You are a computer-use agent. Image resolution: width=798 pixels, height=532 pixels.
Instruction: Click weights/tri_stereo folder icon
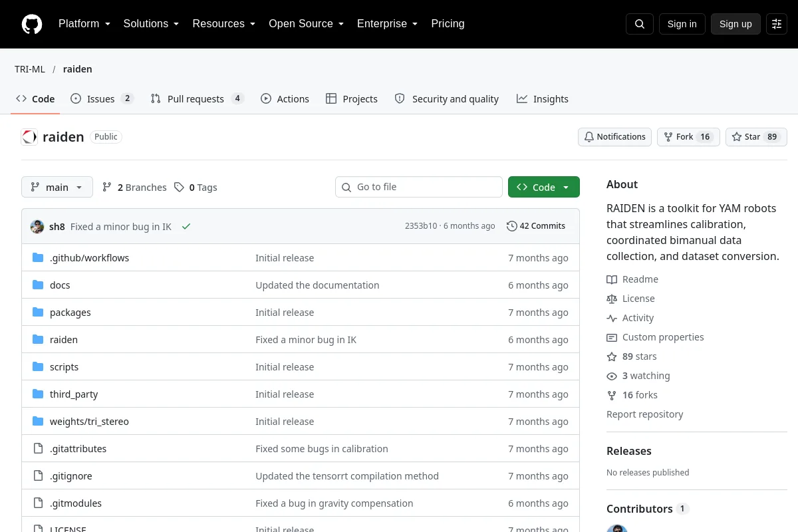[x=38, y=421]
